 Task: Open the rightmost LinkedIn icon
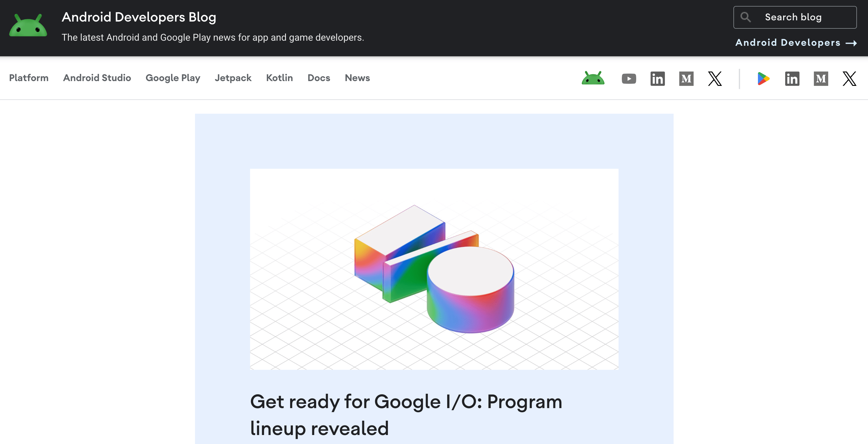click(x=792, y=79)
